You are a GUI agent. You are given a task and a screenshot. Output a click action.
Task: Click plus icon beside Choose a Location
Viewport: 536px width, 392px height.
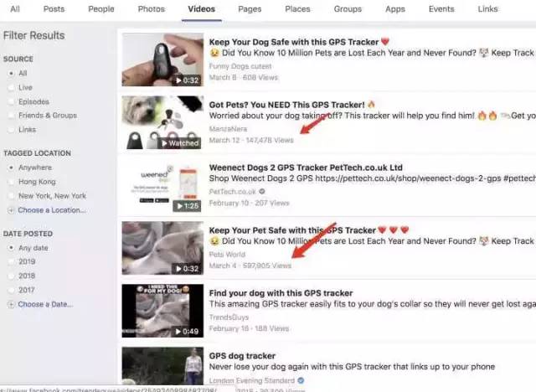pyautogui.click(x=11, y=210)
